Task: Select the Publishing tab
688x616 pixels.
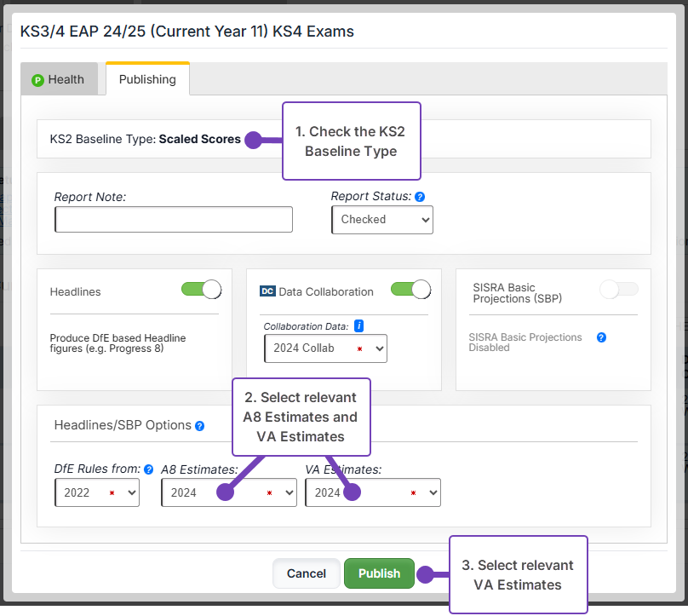Action: pos(147,79)
